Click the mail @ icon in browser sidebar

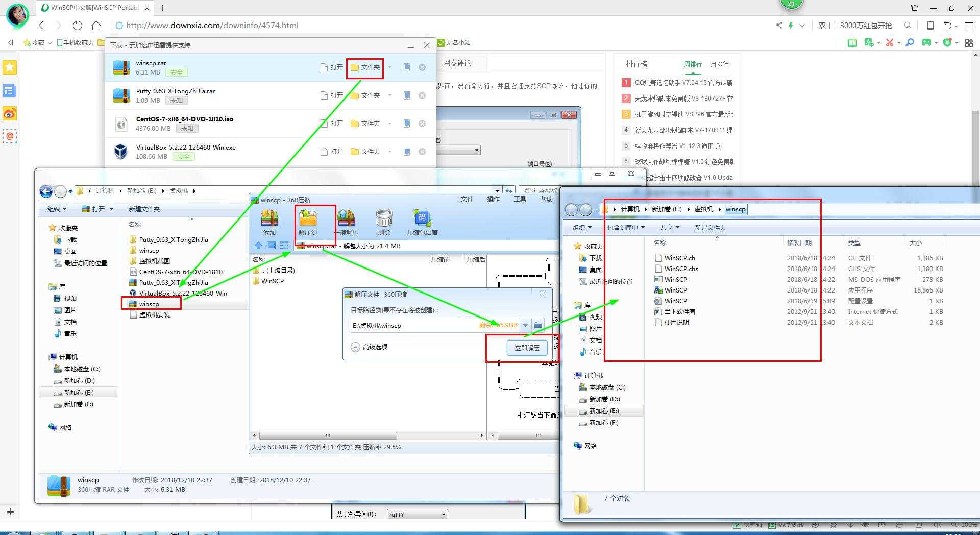tap(10, 136)
